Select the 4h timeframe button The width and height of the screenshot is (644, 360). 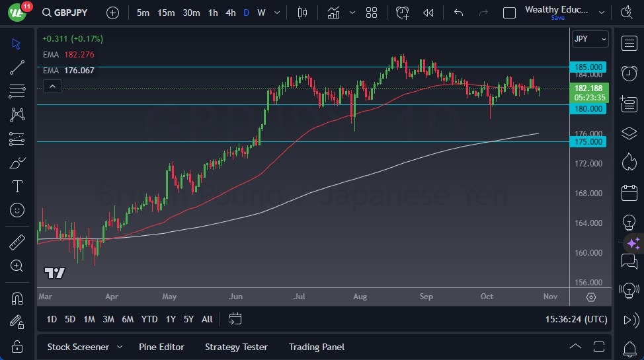230,13
